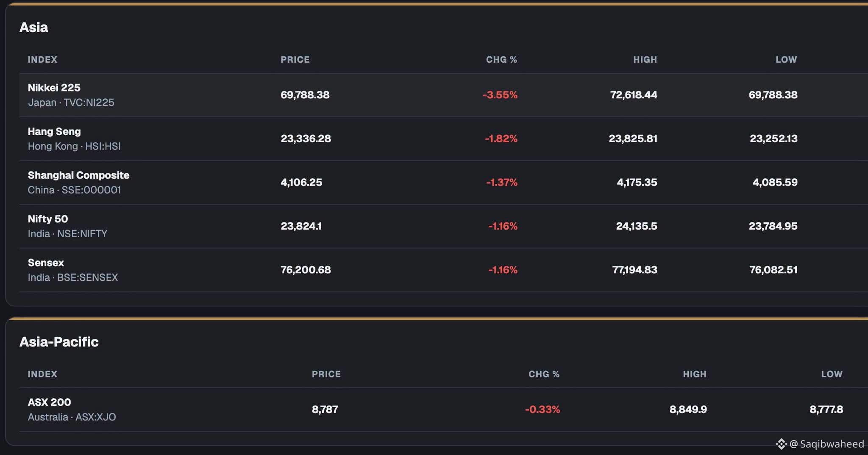Click the Asia-Pacific LOW column header
Screen dimensions: 868x455
[832, 374]
